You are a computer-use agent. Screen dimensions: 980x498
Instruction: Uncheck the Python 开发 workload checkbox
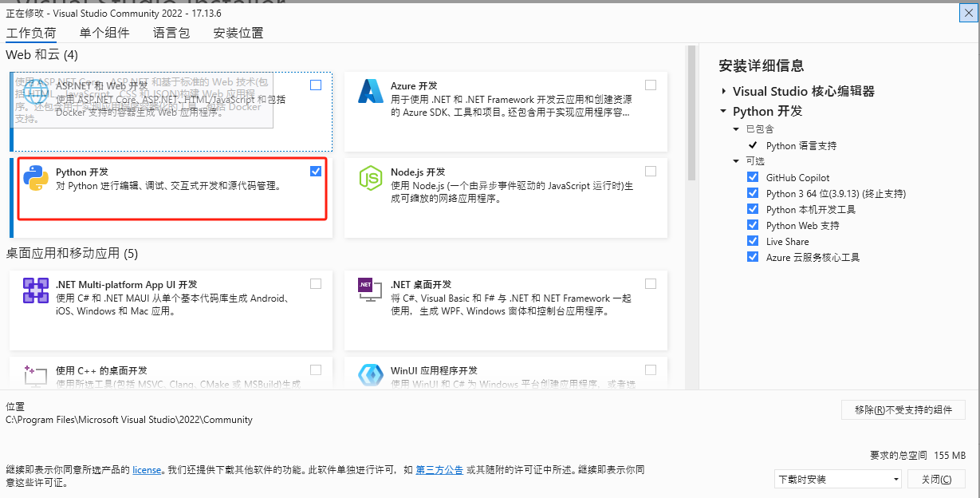click(x=316, y=171)
